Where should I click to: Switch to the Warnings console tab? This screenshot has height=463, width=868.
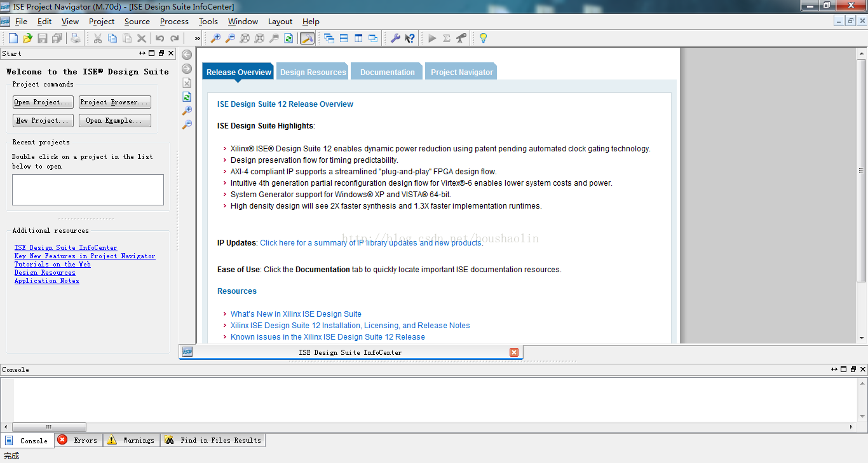coord(132,440)
